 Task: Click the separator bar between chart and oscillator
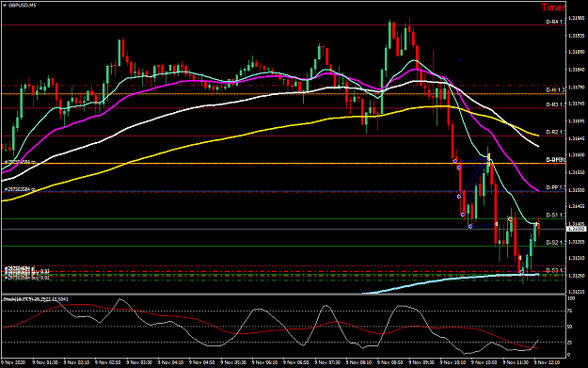tap(283, 295)
